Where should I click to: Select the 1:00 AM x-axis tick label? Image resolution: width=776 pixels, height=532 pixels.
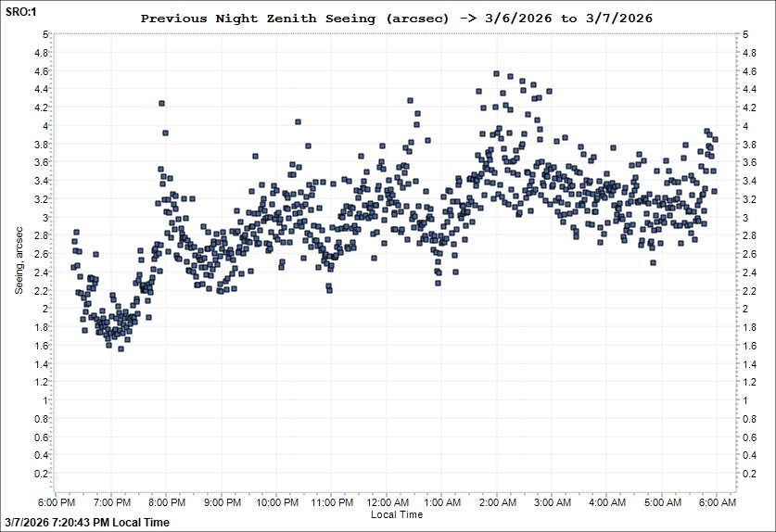(441, 502)
